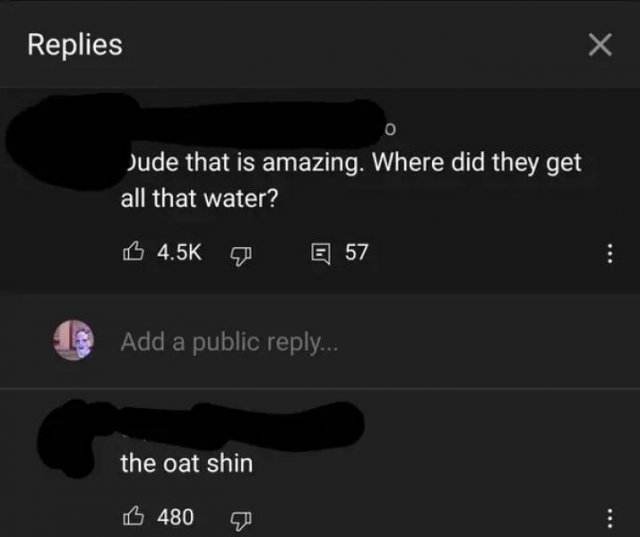Open the blacked-out username above "the oat shin"

240,418
